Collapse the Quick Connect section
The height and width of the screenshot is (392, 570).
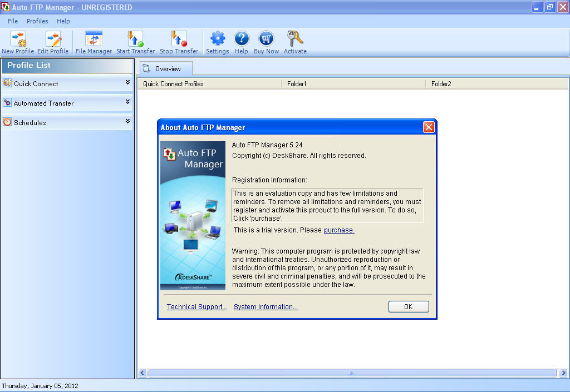127,83
